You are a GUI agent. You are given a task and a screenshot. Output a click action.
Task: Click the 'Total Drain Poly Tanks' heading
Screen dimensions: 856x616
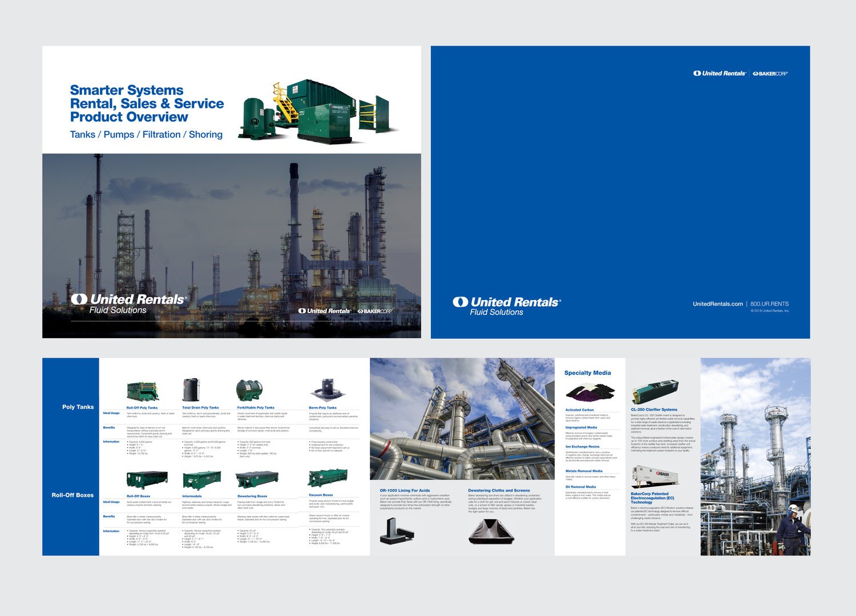tap(200, 408)
